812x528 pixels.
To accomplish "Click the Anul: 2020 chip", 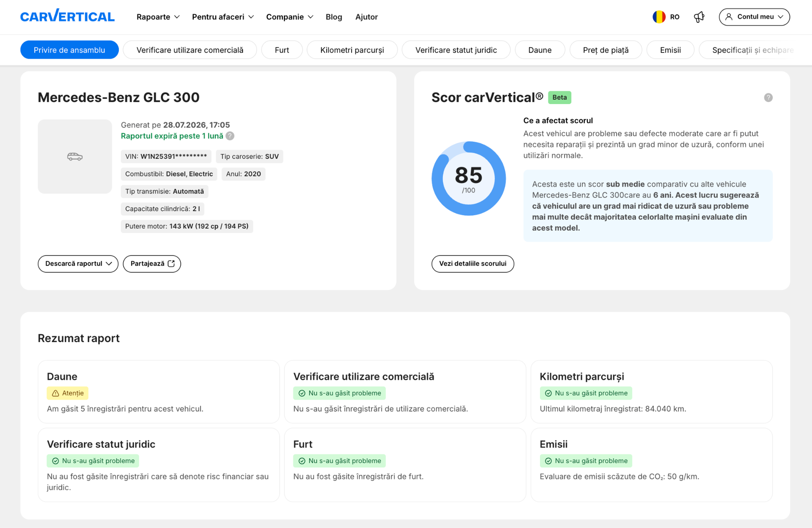I will [243, 174].
